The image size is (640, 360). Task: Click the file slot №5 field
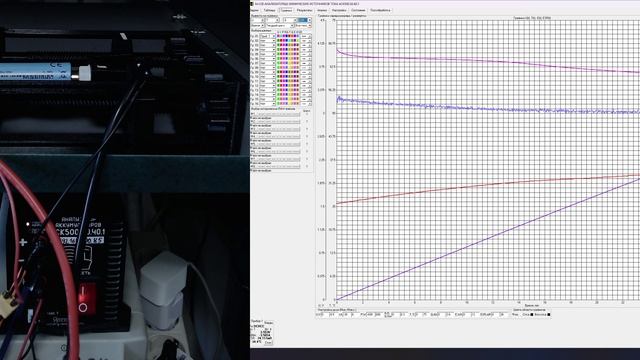278,144
